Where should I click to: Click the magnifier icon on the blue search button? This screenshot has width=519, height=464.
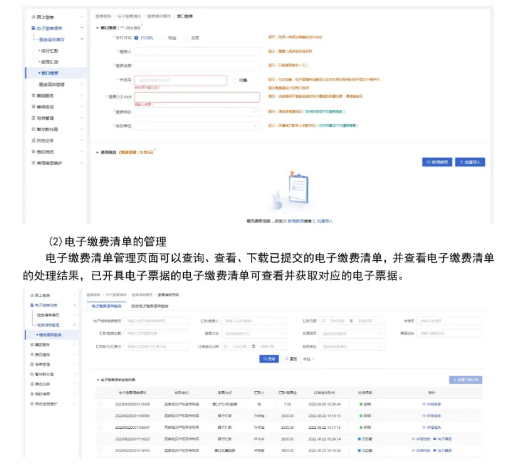pyautogui.click(x=265, y=359)
